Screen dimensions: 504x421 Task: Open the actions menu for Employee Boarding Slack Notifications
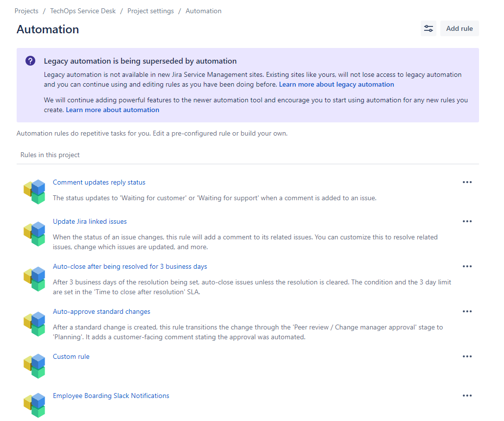[x=467, y=395]
